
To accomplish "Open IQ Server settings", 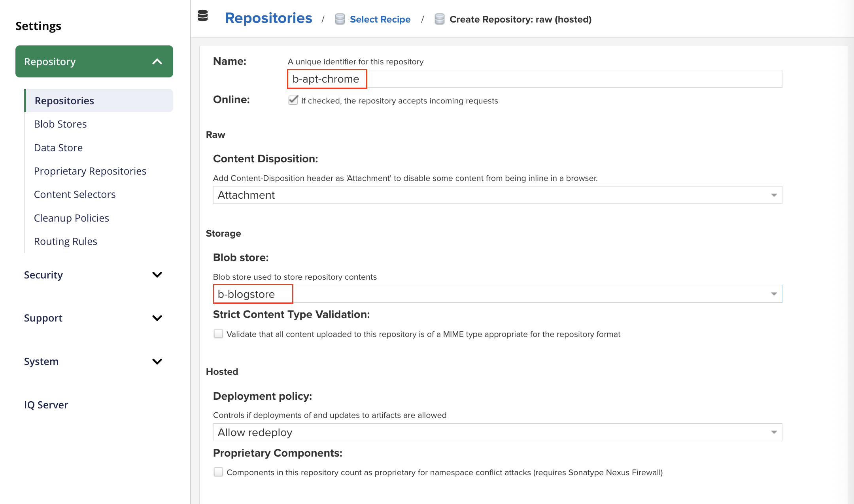I will [x=46, y=405].
